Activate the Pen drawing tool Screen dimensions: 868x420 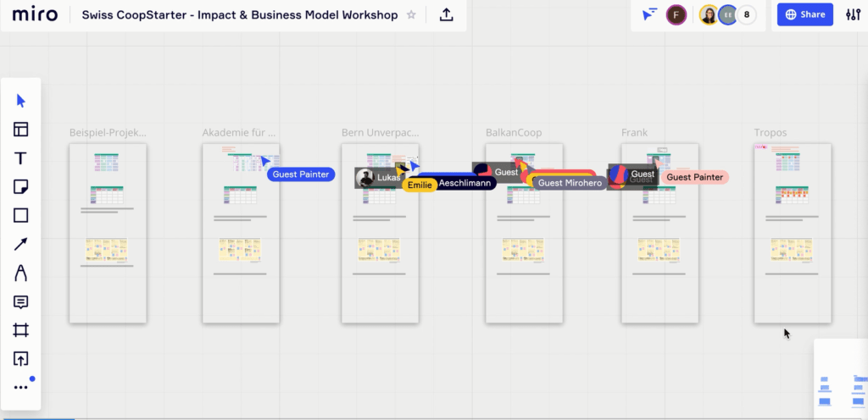pyautogui.click(x=21, y=274)
